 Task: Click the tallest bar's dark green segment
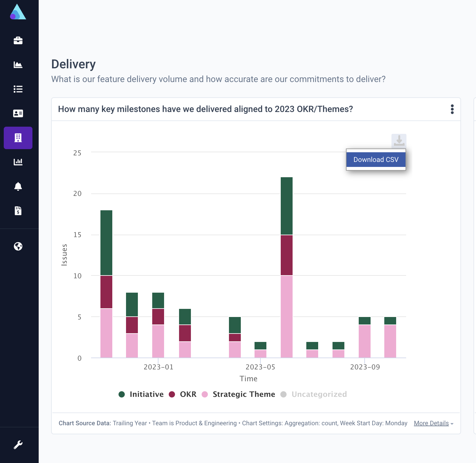(x=287, y=206)
